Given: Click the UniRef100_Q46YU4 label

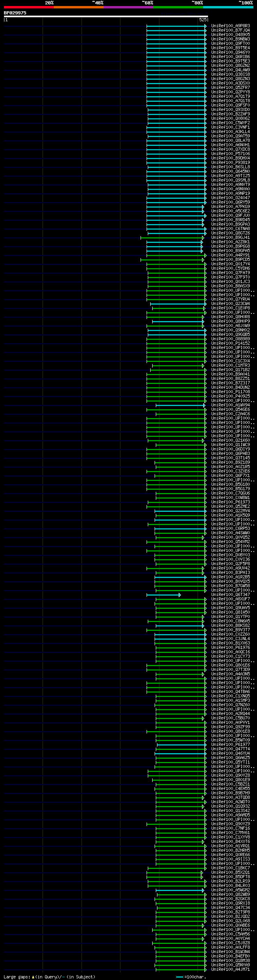Looking at the screenshot, I should tap(230, 754).
